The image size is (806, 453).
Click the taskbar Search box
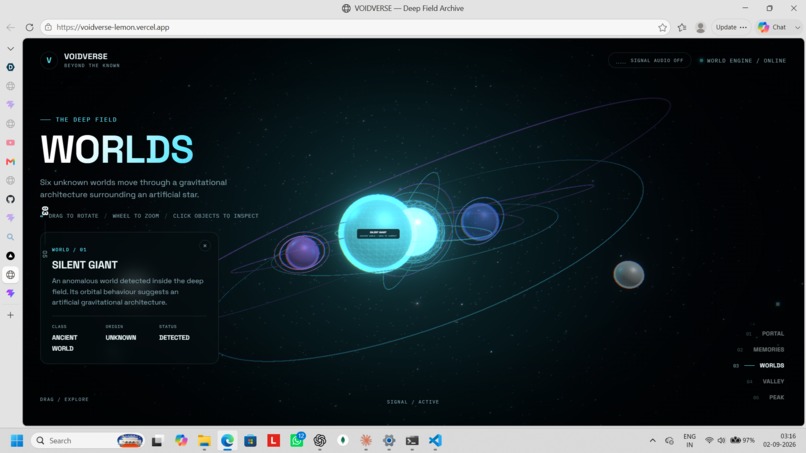tap(88, 441)
